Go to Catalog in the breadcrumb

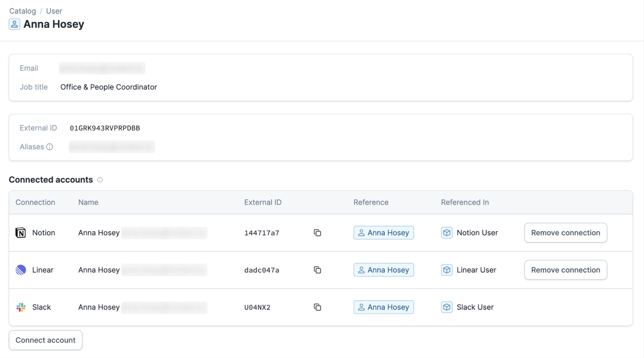tap(23, 11)
